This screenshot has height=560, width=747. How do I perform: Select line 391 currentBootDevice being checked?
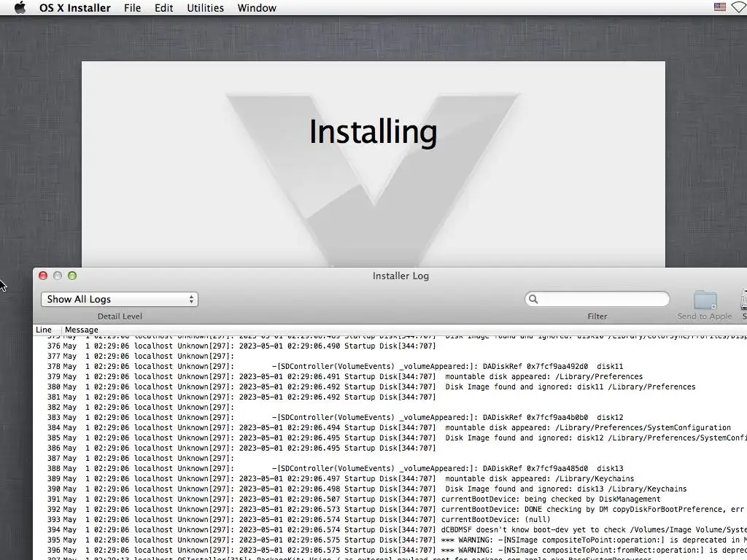[x=390, y=499]
